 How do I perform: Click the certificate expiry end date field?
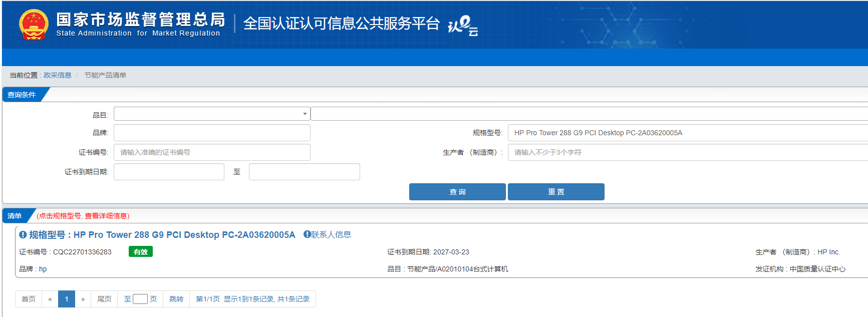[305, 172]
